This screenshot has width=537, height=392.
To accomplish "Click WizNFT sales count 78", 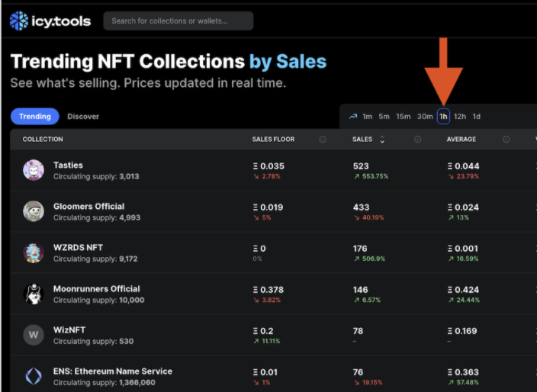I will coord(358,331).
